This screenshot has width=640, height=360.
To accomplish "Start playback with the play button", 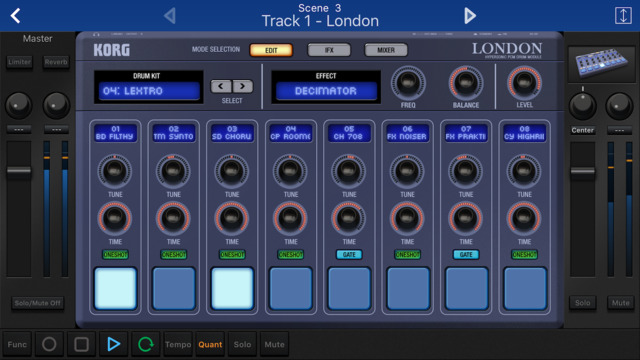I will coord(113,344).
